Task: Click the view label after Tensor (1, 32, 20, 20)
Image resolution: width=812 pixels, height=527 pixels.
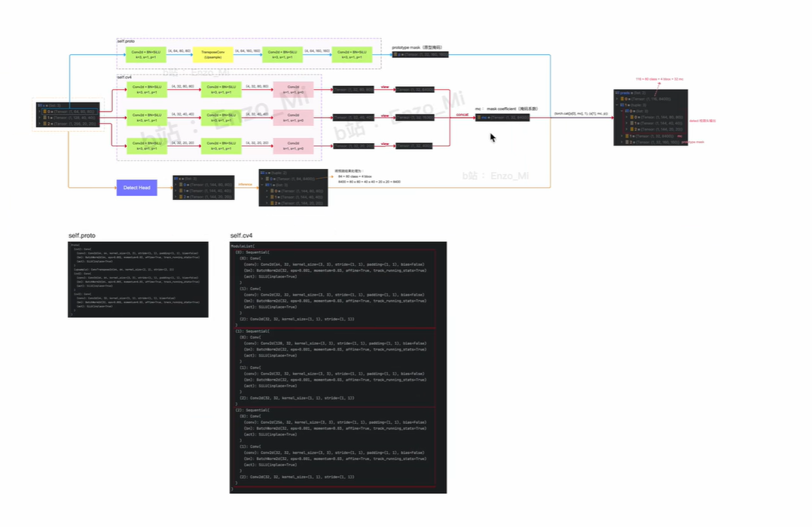Action: click(x=385, y=143)
